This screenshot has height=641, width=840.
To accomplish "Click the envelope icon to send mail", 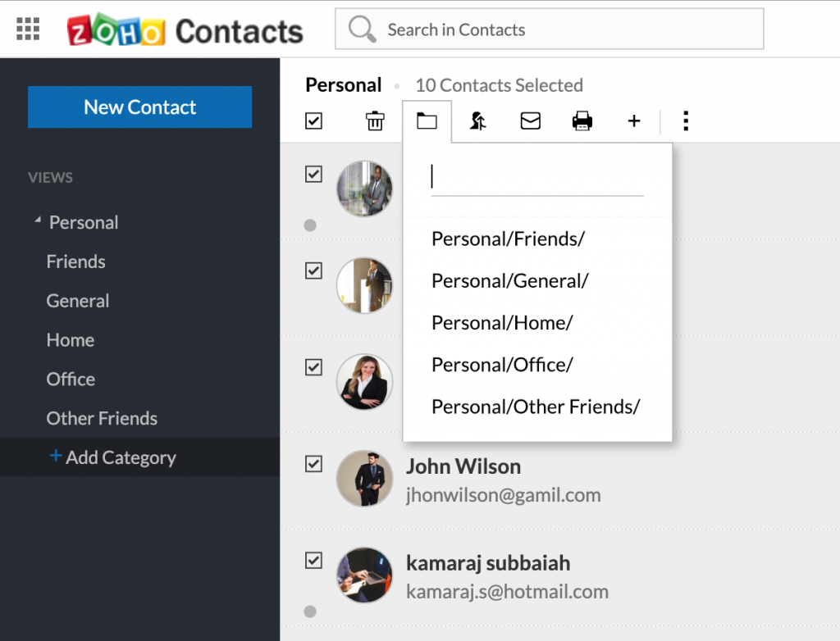I will [531, 121].
